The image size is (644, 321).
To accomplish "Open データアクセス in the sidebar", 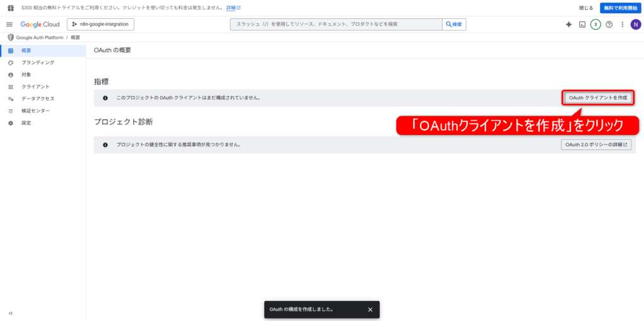I will tap(38, 99).
